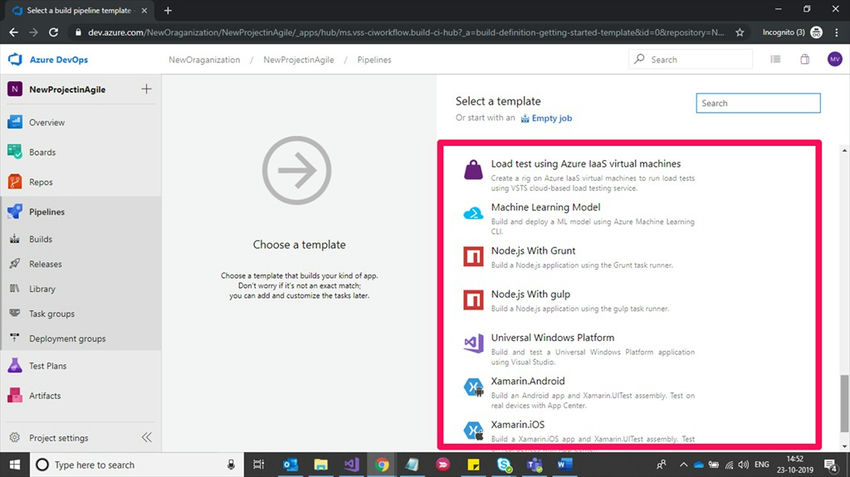Open the NewProjectinAgile breadcrumb link
Screen dimensions: 850x477
(299, 60)
